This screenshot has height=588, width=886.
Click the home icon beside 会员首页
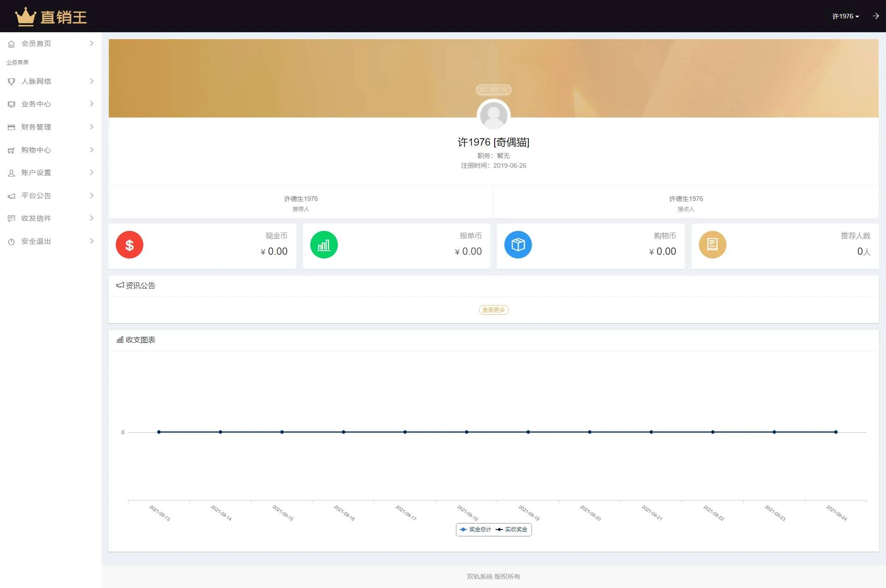12,44
